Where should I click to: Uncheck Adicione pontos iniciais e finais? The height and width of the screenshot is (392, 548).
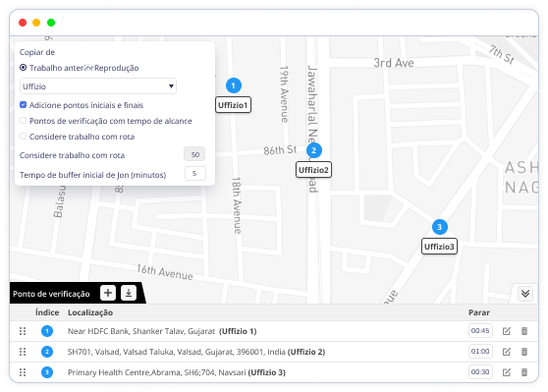23,105
